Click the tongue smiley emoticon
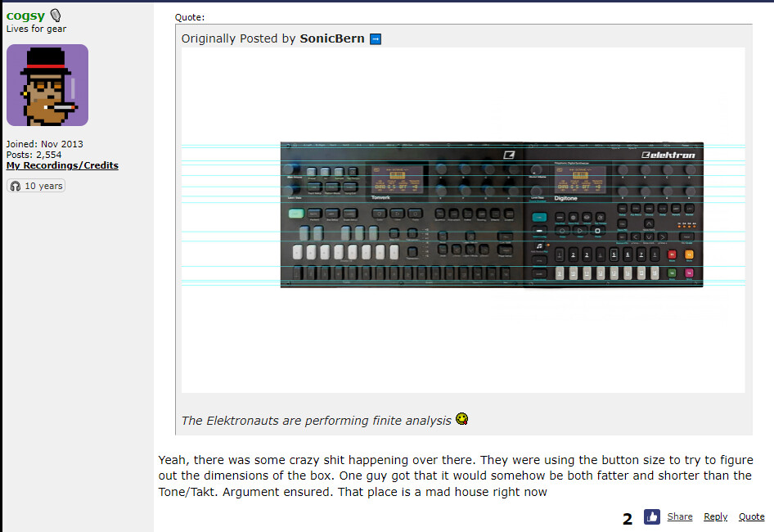The height and width of the screenshot is (532, 774). pyautogui.click(x=461, y=419)
